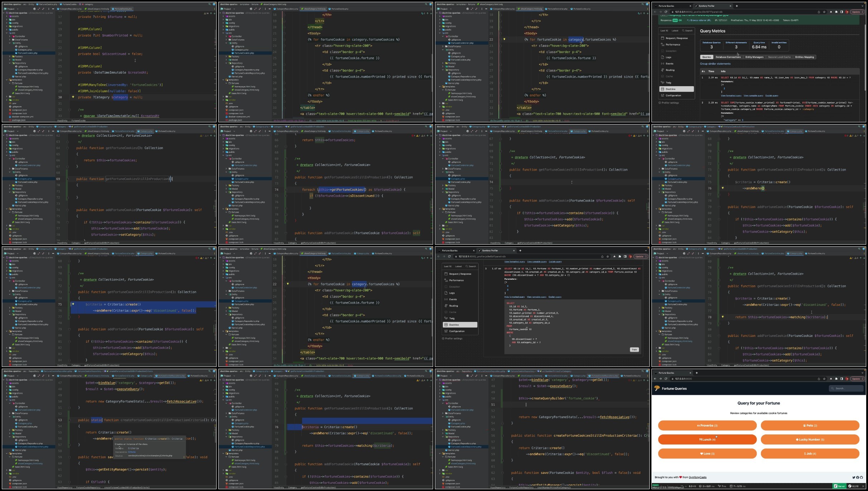Collapse the Parameters array listing 0 and 3
This screenshot has height=491, width=868.
(x=506, y=282)
